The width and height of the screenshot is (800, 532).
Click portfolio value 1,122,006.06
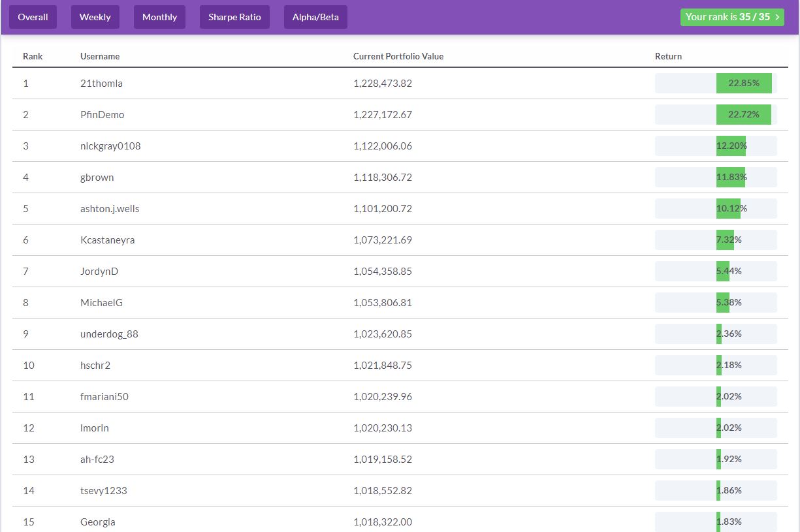point(383,146)
